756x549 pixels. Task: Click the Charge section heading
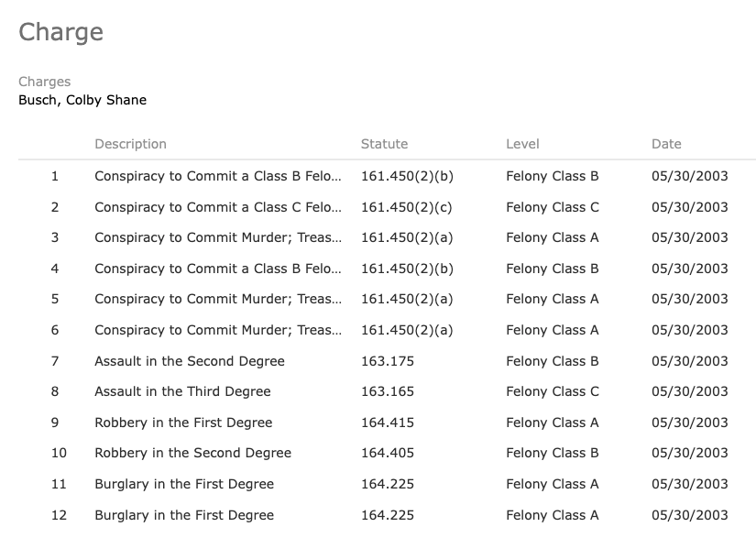pyautogui.click(x=60, y=32)
